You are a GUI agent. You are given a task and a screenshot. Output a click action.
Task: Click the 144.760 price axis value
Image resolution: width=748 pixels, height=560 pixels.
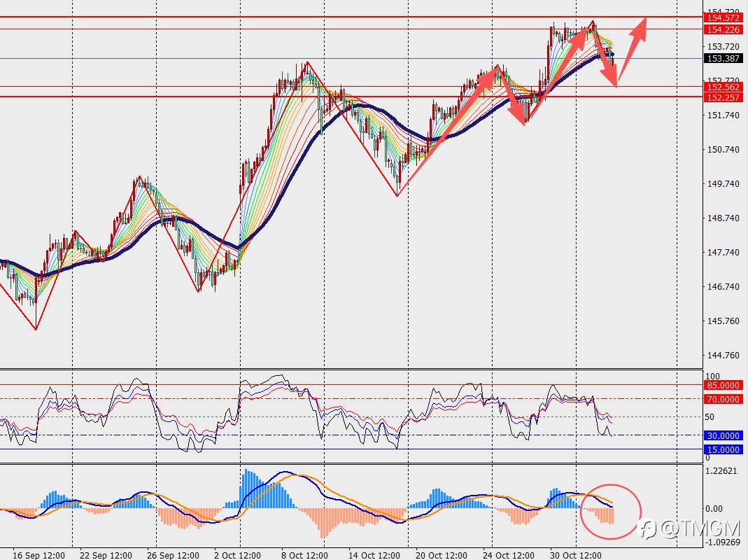[x=724, y=355]
